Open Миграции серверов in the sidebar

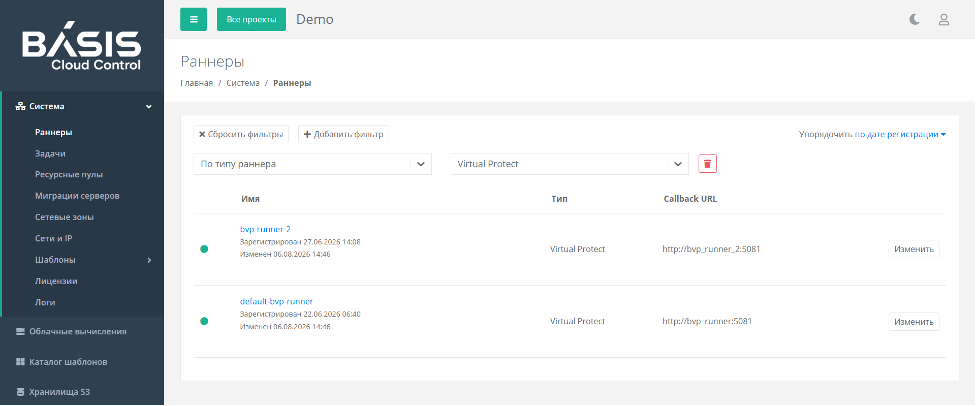(x=77, y=196)
